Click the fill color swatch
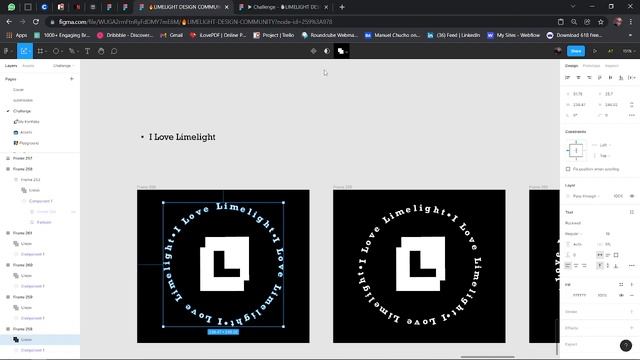640x360 pixels. pos(568,295)
